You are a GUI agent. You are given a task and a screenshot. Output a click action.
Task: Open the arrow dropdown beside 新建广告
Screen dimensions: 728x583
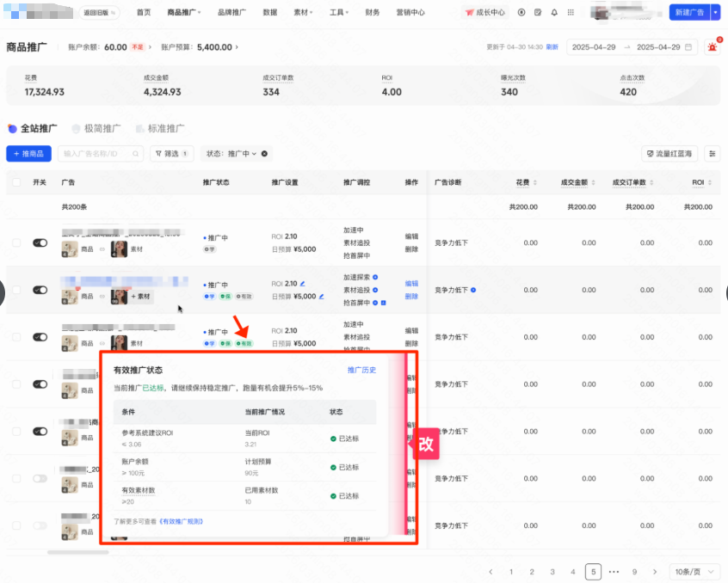click(715, 13)
